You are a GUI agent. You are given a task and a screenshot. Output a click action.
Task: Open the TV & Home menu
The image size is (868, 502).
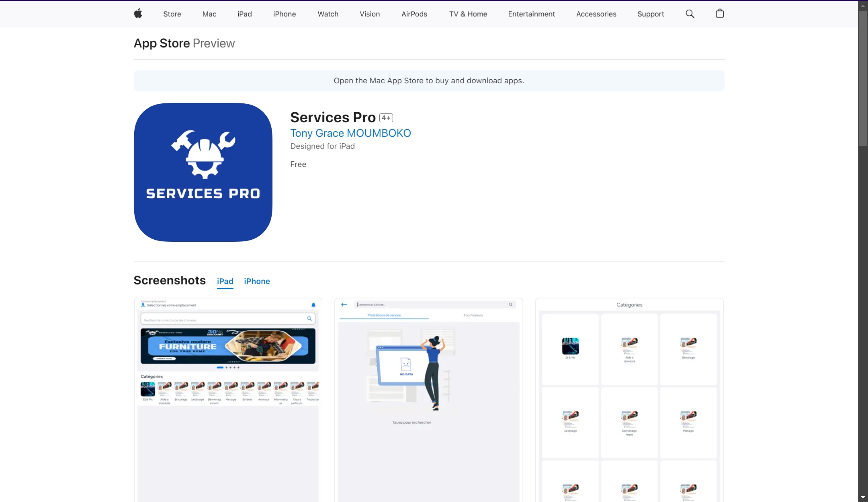[x=468, y=14]
